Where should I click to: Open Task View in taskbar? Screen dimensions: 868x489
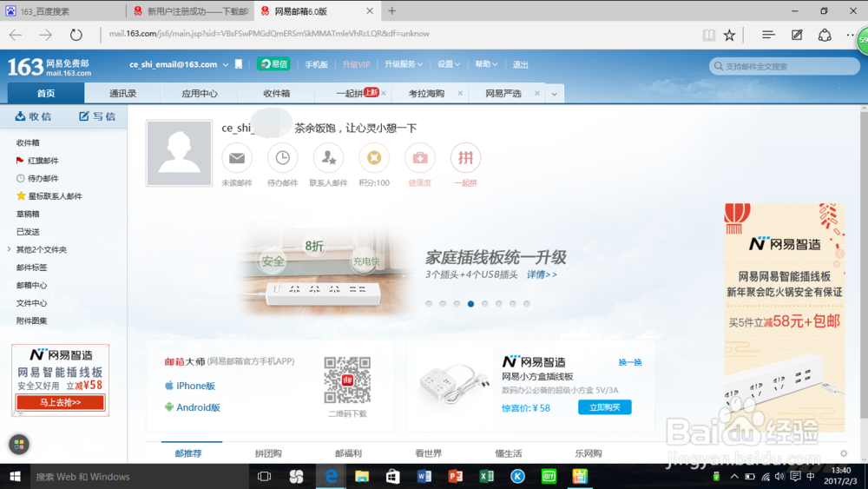265,476
